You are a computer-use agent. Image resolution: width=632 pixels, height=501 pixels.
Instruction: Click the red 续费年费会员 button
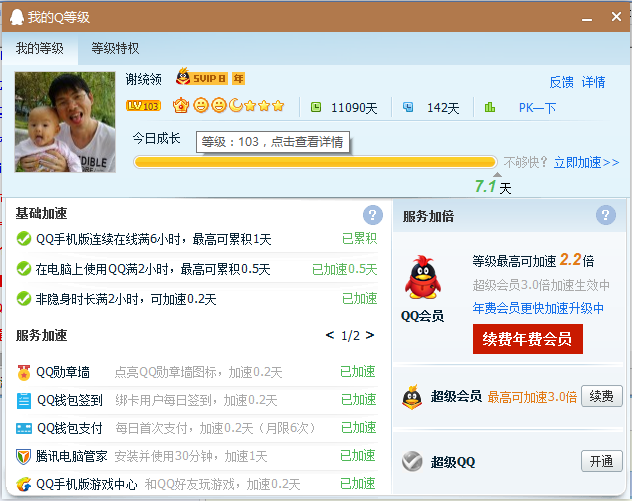click(528, 339)
